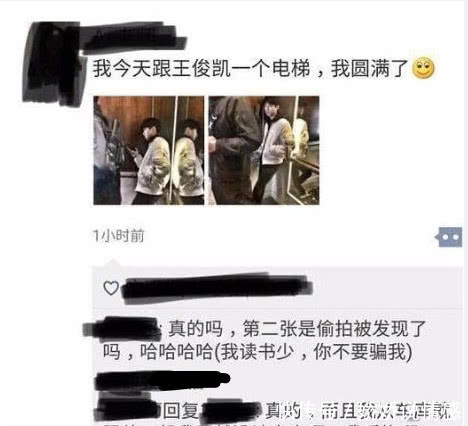Click the comment line 哈哈哈哈(我读书少，你不要骗我)
The width and height of the screenshot is (468, 426).
pyautogui.click(x=257, y=352)
